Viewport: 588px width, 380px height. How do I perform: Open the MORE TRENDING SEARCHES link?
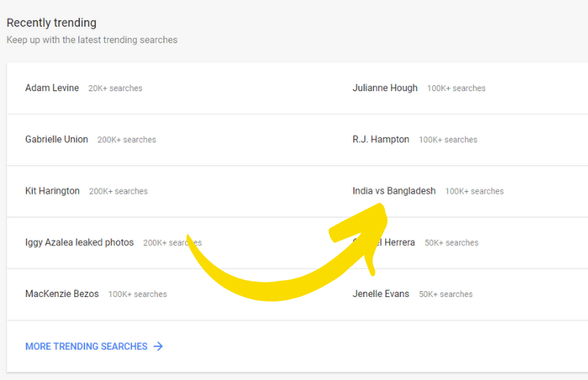tap(86, 346)
